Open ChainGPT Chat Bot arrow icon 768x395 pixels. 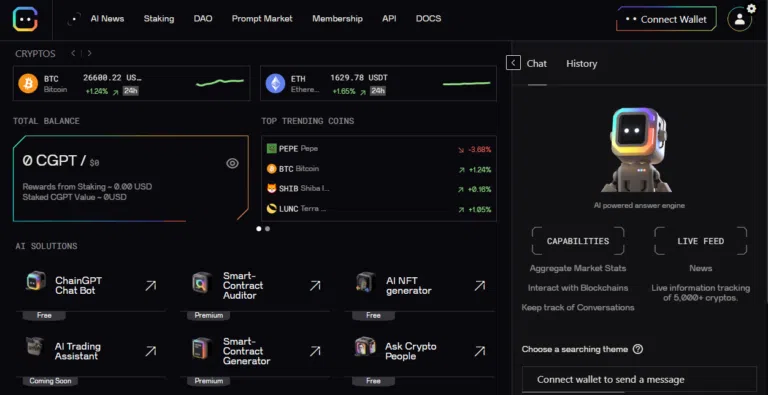coord(150,285)
